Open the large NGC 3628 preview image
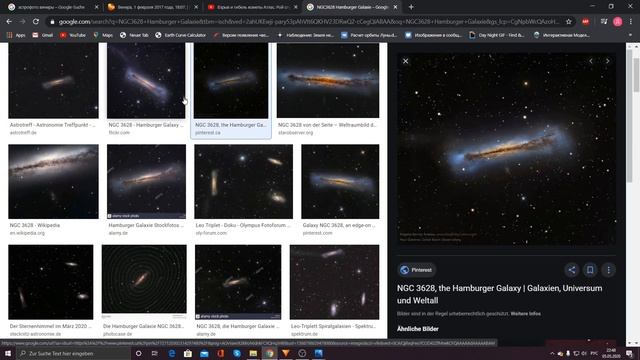 pyautogui.click(x=507, y=149)
